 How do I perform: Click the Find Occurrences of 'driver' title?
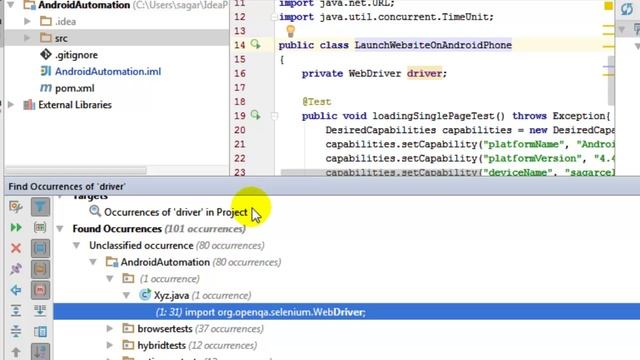coord(67,187)
